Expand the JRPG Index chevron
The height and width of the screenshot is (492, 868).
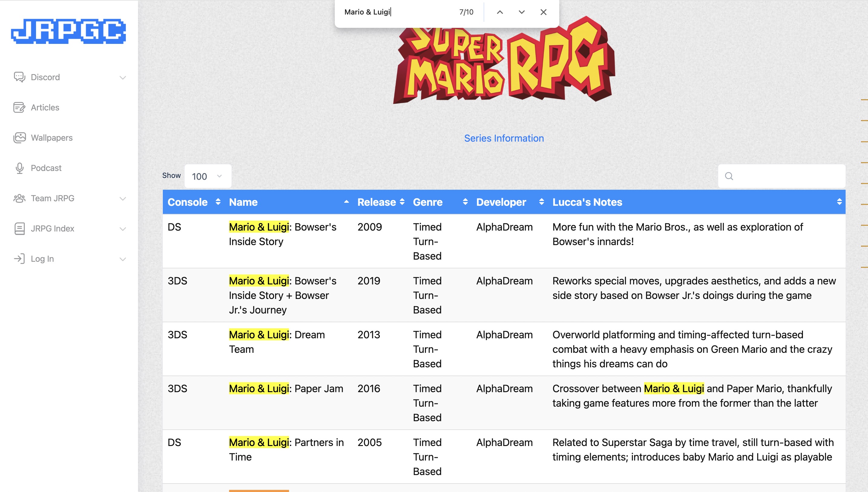click(123, 229)
